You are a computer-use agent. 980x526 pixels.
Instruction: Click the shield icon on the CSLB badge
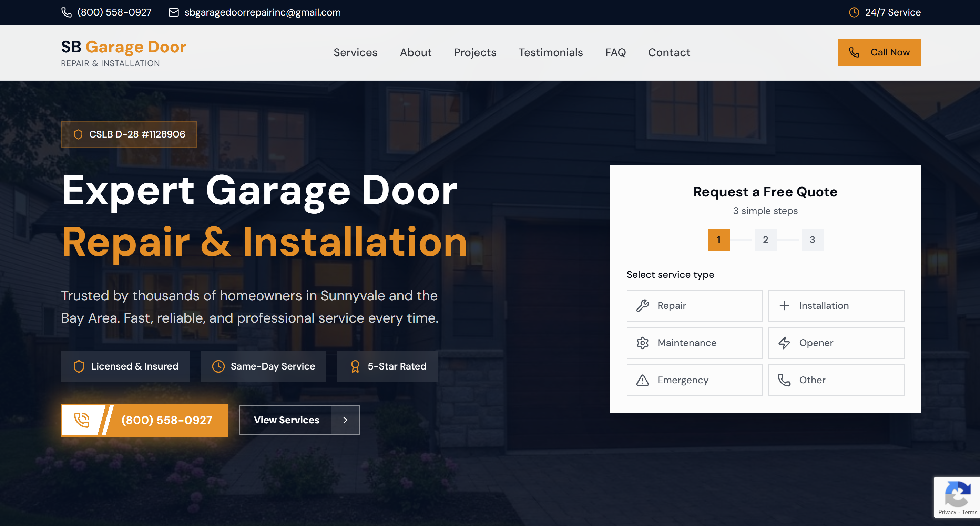78,134
